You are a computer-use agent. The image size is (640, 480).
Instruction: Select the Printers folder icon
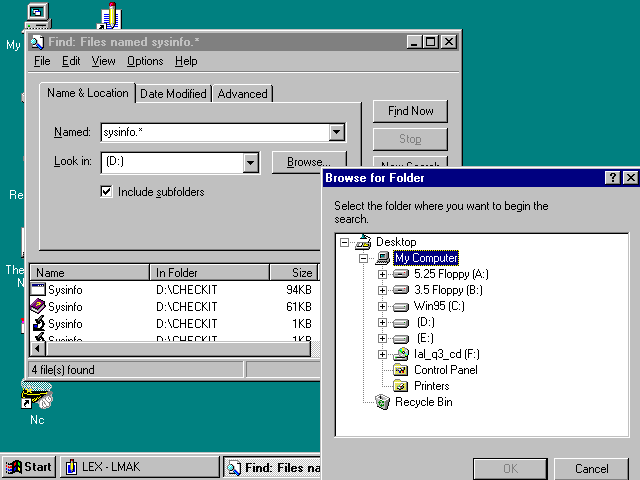pos(401,386)
